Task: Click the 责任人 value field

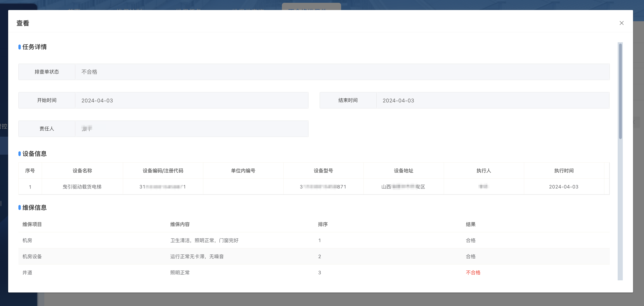Action: click(x=191, y=129)
